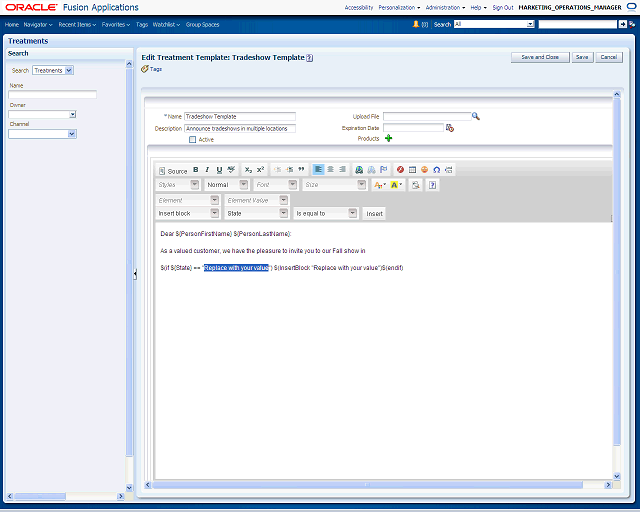Viewport: 640px width, 512px height.
Task: Align text left
Action: point(318,169)
